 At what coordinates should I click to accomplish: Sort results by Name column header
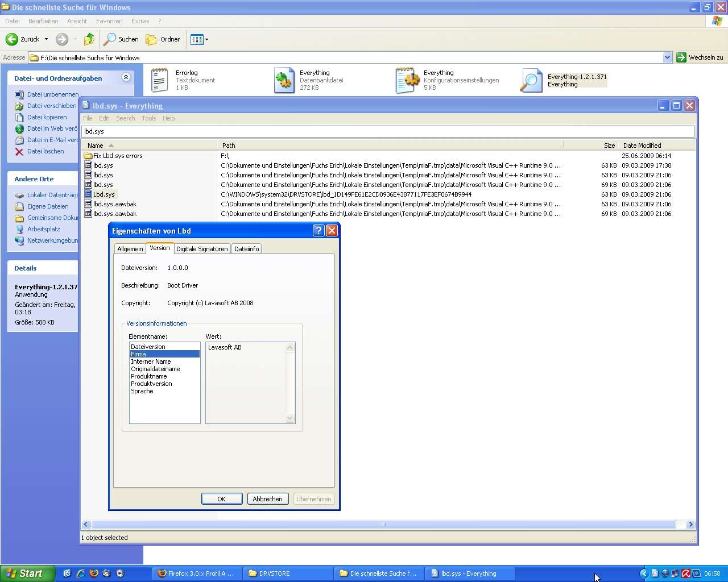(x=149, y=145)
